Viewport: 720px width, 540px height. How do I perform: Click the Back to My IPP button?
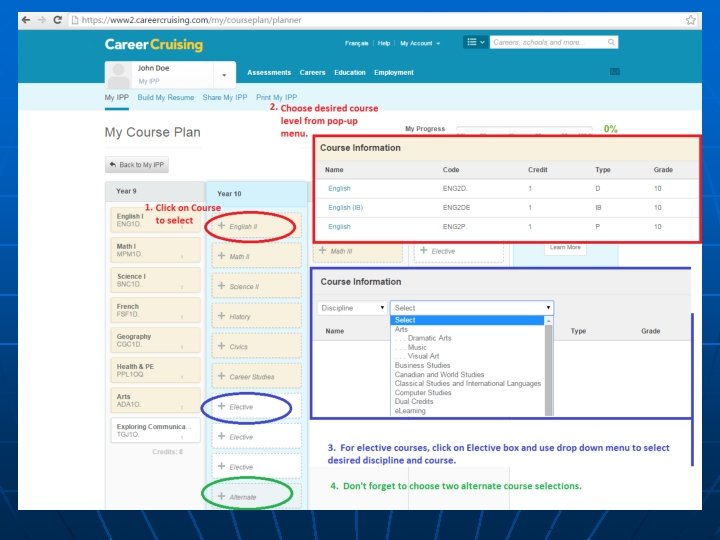[137, 165]
